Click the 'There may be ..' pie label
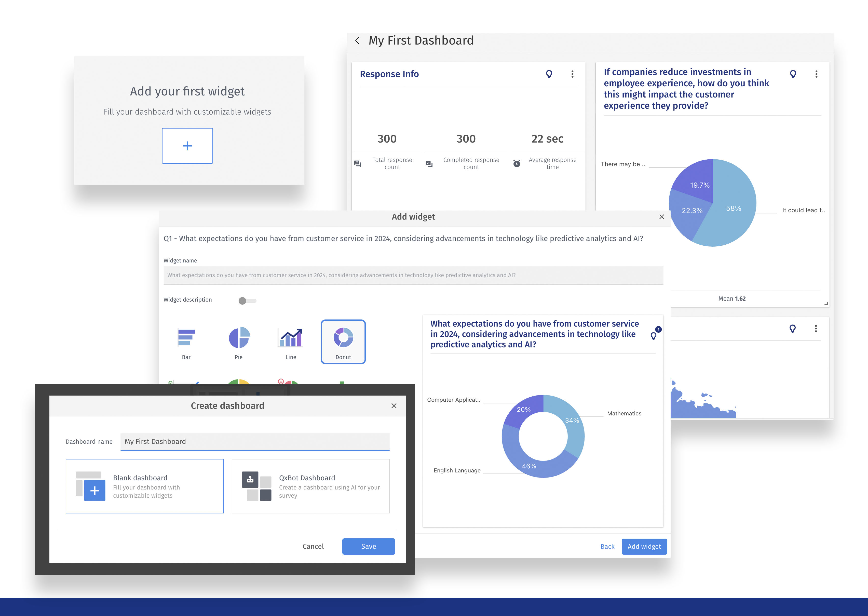Screen dimensions: 868x616 tap(623, 164)
